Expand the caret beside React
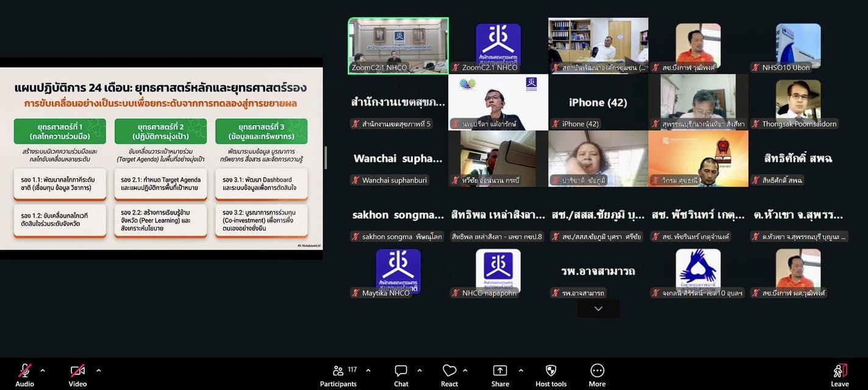Image resolution: width=868 pixels, height=390 pixels. coord(465,370)
